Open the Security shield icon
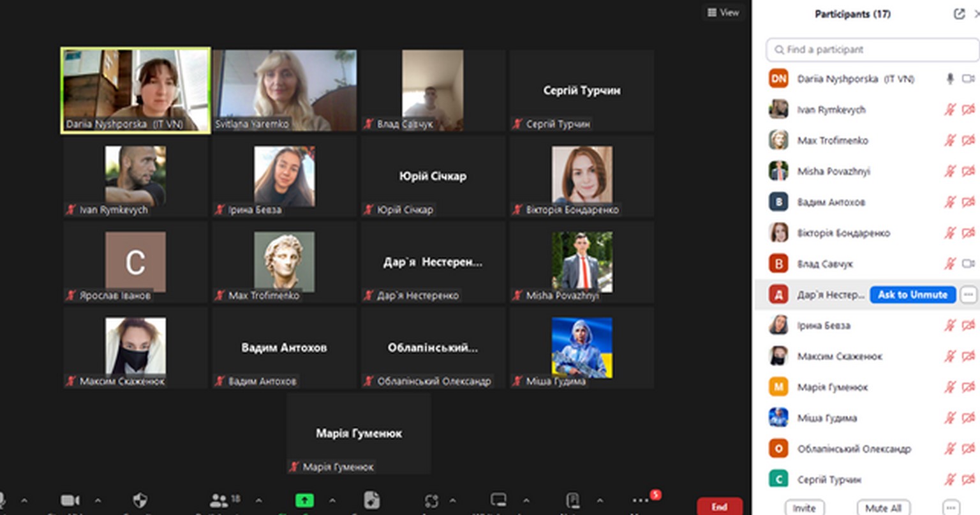Screen dimensions: 980x515 (140, 500)
